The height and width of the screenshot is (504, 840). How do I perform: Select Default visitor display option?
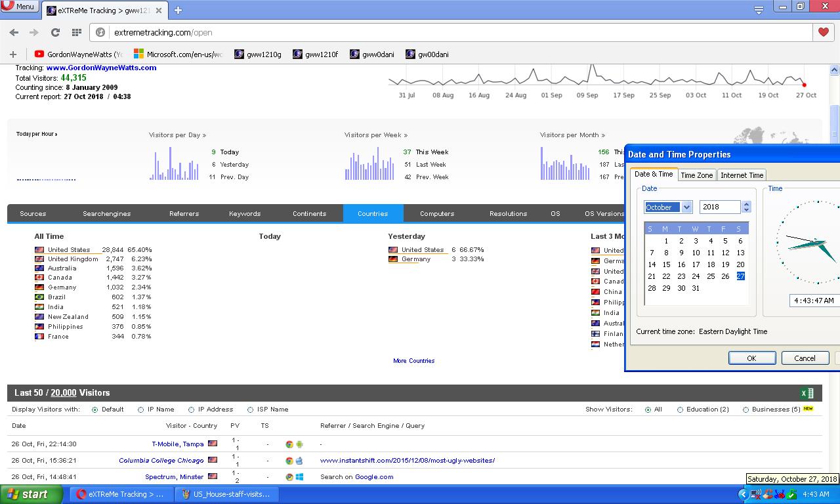pyautogui.click(x=95, y=409)
